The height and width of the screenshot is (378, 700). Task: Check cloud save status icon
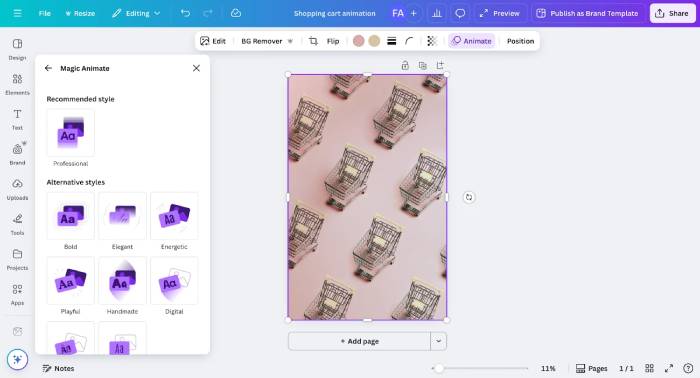point(236,13)
